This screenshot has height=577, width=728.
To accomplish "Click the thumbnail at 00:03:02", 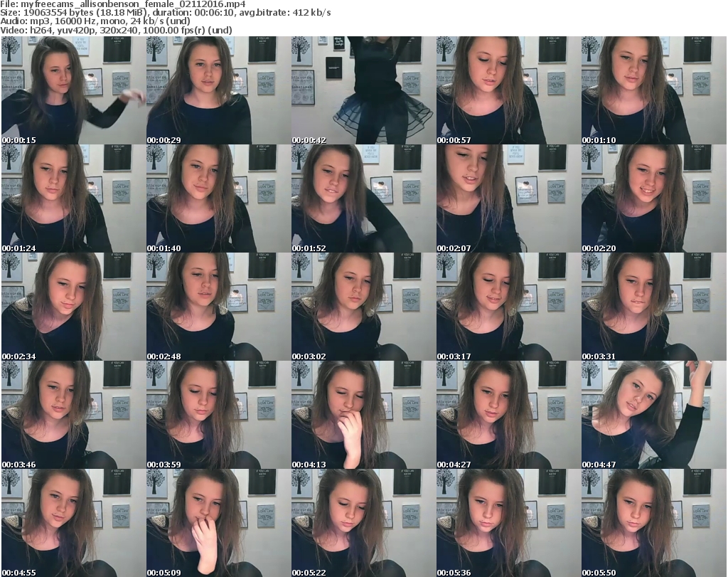I will (363, 307).
